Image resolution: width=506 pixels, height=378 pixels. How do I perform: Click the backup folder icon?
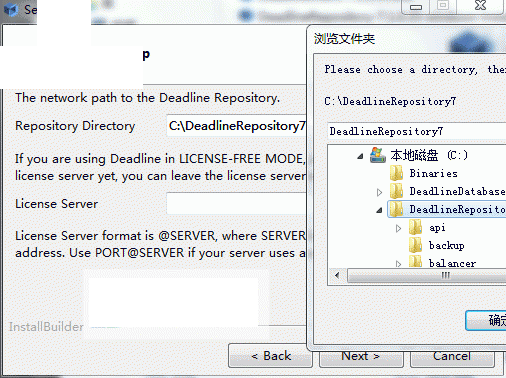[415, 246]
